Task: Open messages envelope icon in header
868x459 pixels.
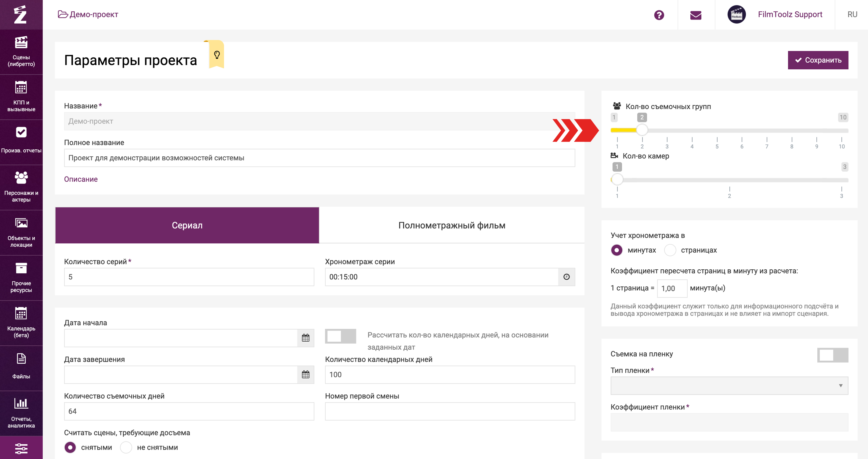Action: [696, 15]
